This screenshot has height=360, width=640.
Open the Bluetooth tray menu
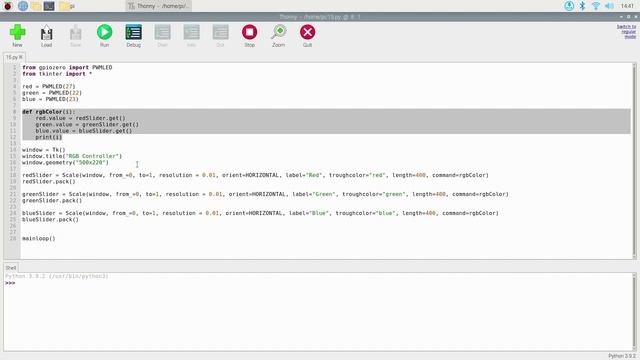(582, 6)
